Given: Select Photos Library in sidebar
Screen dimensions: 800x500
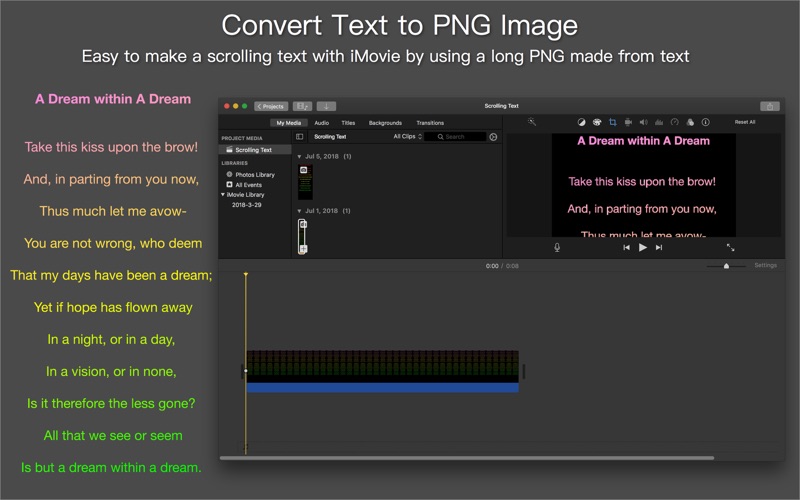Looking at the screenshot, I should coord(255,174).
